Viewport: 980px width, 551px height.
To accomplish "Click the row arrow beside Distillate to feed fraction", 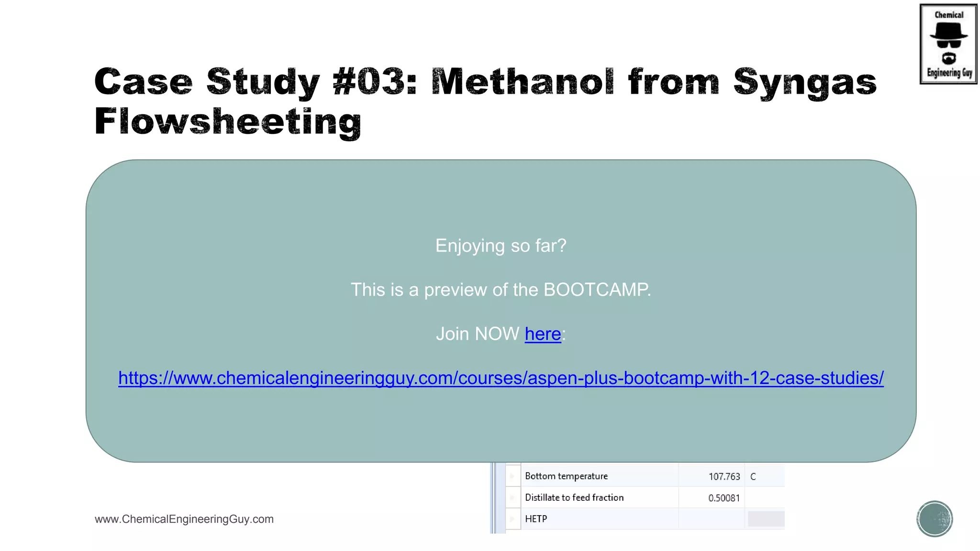I will click(x=512, y=497).
